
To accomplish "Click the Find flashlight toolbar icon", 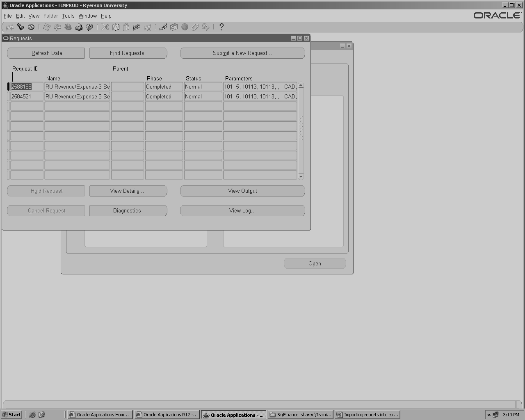I will tap(20, 27).
